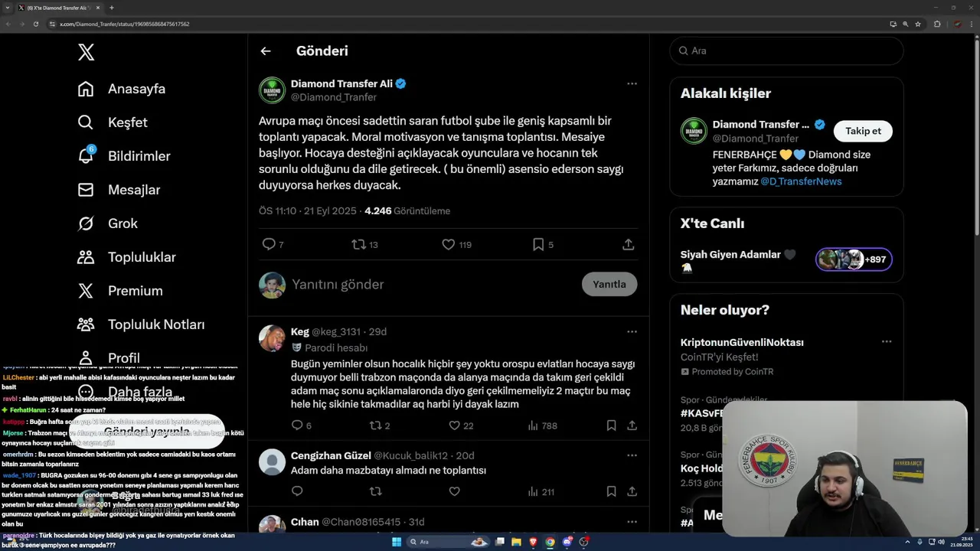Open @D_TransferNews link in bio
The width and height of the screenshot is (980, 551).
[801, 181]
